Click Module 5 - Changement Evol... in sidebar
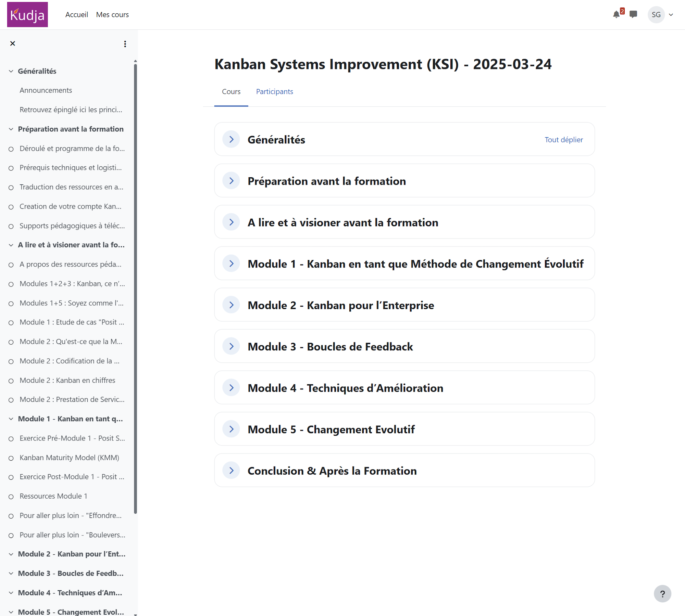 coord(71,612)
